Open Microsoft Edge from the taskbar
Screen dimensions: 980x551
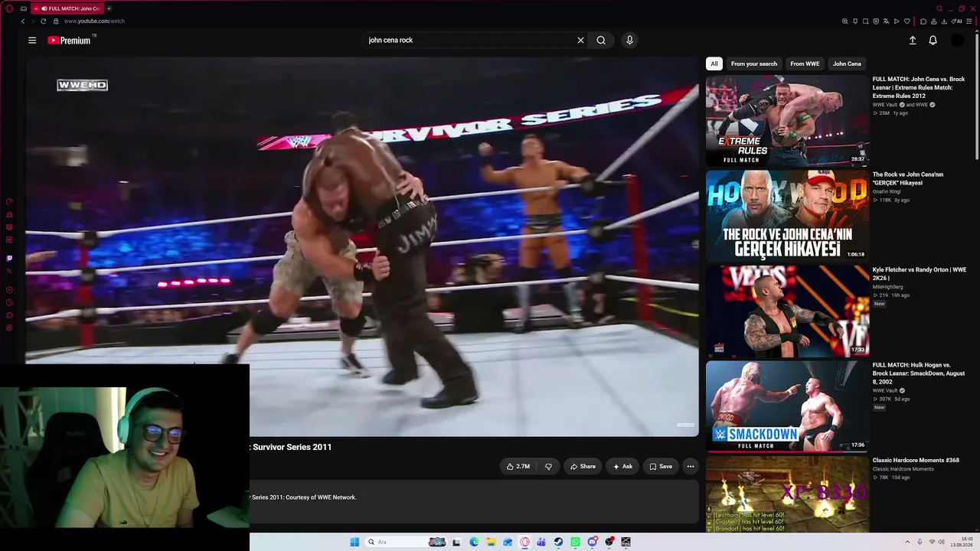pyautogui.click(x=474, y=542)
